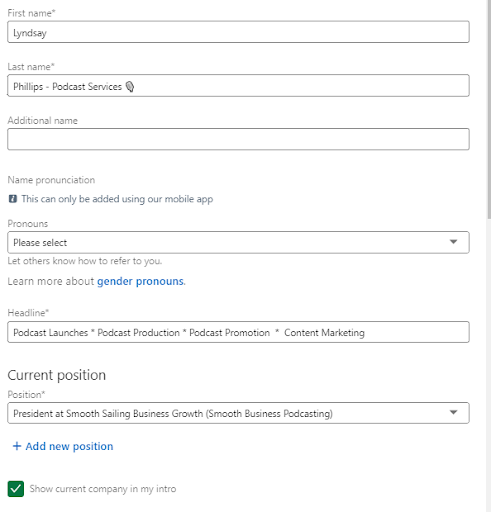This screenshot has width=491, height=512.
Task: Open the Pronouns 'Please select' dropdown
Action: (x=238, y=242)
